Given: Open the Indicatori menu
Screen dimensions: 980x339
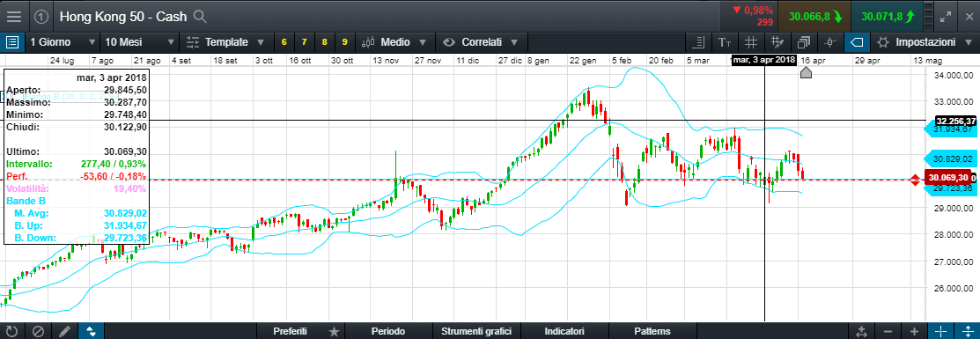Looking at the screenshot, I should point(564,331).
